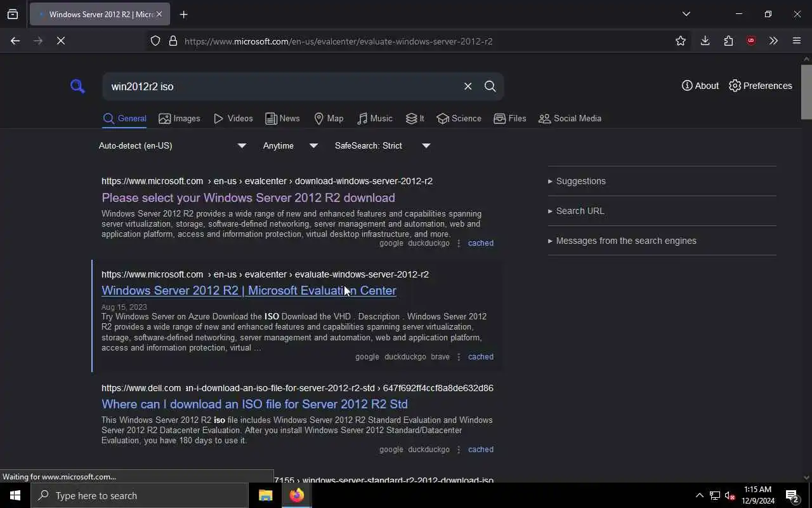The width and height of the screenshot is (812, 508).
Task: Open cached link of first result
Action: click(x=480, y=243)
